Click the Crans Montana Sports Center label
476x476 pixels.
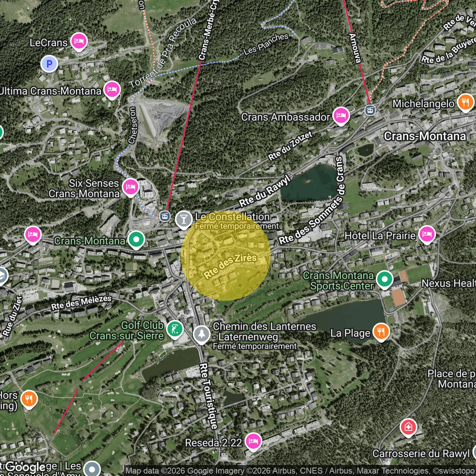338,281
